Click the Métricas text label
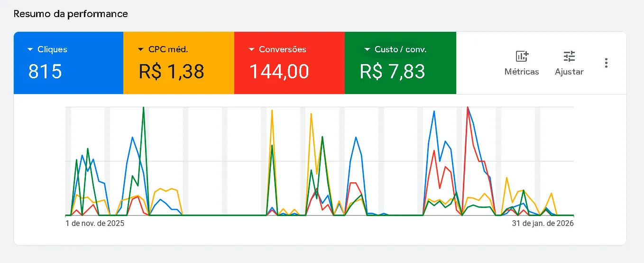The image size is (644, 263). (x=522, y=72)
